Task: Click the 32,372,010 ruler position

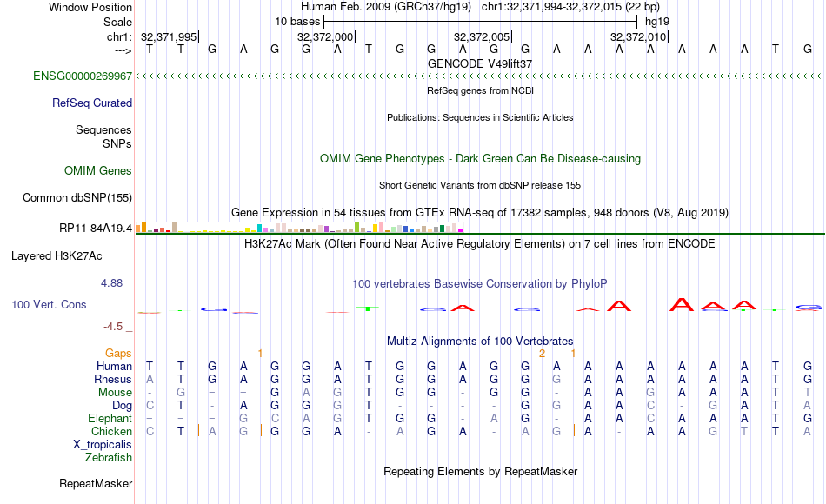Action: 638,36
